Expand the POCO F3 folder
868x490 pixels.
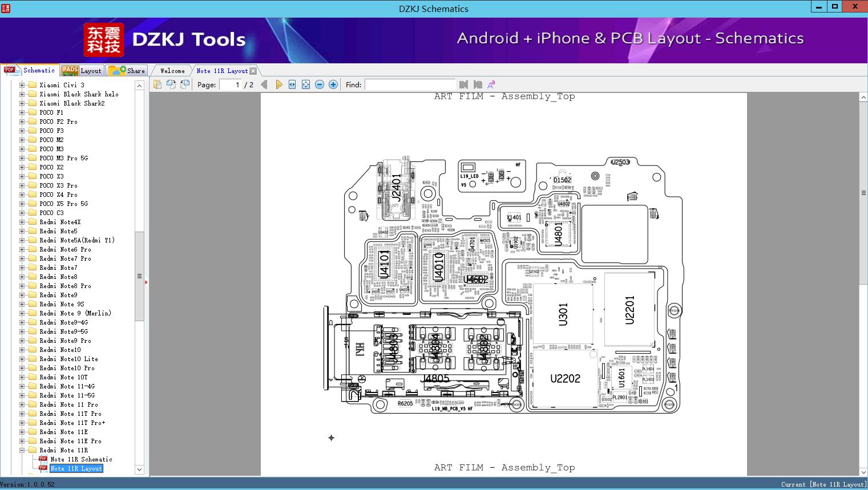tap(22, 131)
